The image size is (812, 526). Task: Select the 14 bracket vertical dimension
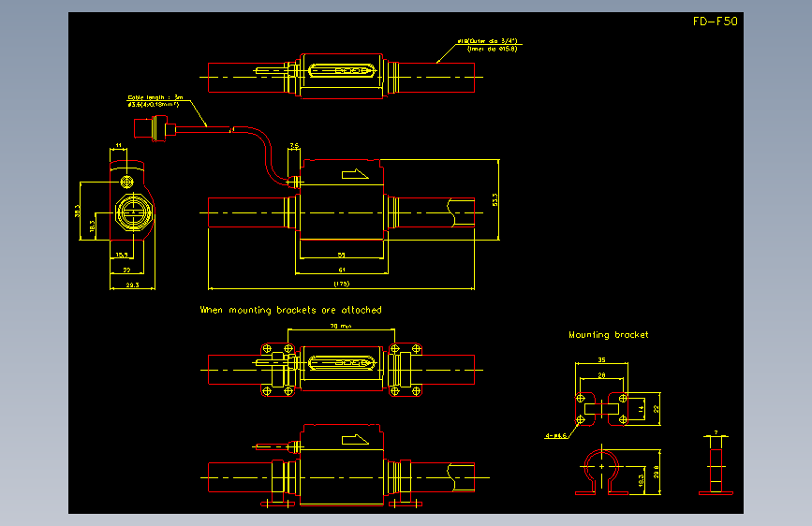tap(642, 409)
